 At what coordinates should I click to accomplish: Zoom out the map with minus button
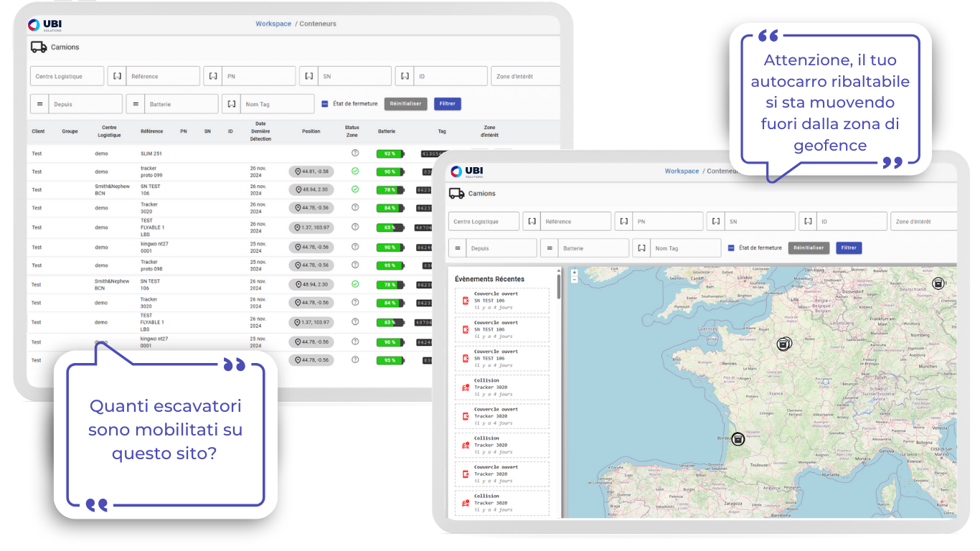(574, 280)
